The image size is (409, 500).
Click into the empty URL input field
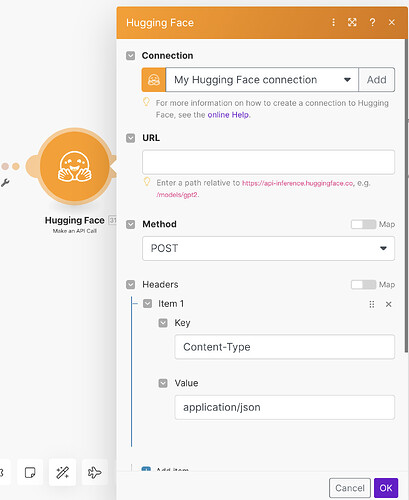click(268, 162)
